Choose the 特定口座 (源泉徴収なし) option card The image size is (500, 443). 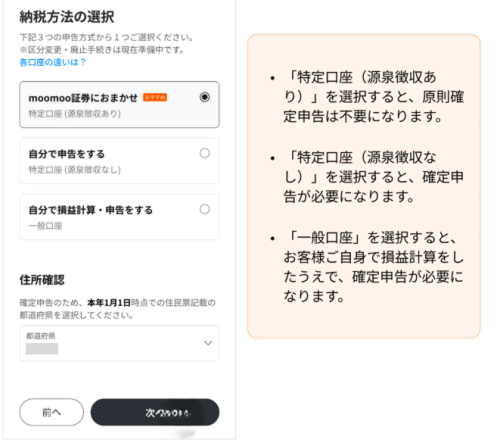click(x=119, y=161)
